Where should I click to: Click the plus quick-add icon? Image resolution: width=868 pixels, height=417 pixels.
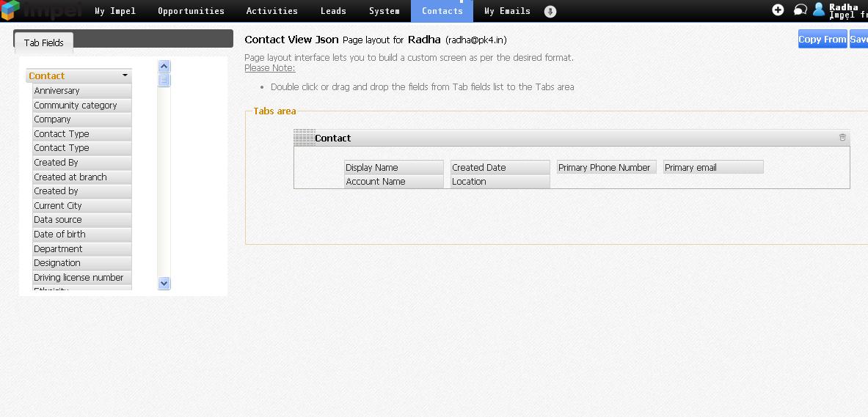(x=778, y=10)
